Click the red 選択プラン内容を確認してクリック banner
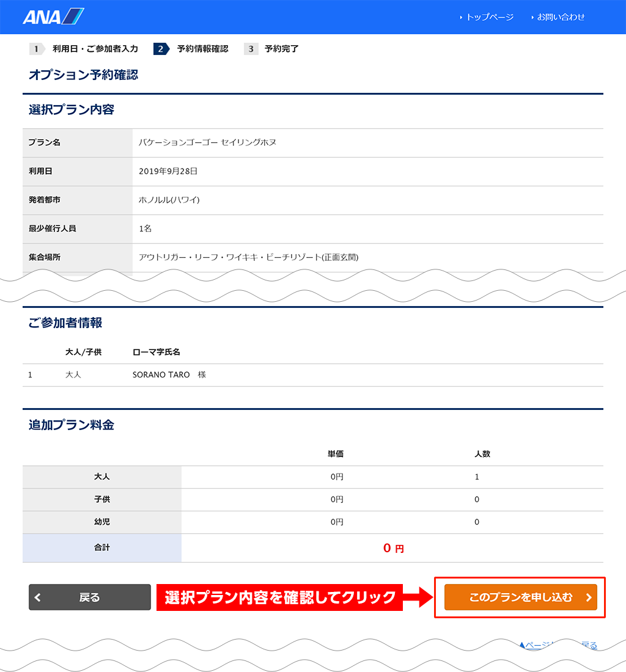Screen dimensions: 626x672 click(280, 597)
